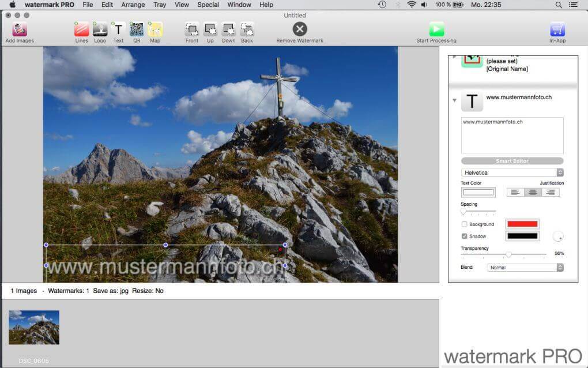
Task: Uncheck the Shadow checkbox
Action: pyautogui.click(x=465, y=236)
